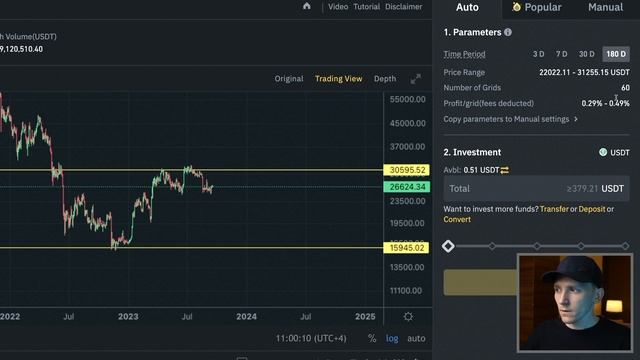Toggle log scale on chart
This screenshot has height=360, width=640.
pyautogui.click(x=392, y=338)
